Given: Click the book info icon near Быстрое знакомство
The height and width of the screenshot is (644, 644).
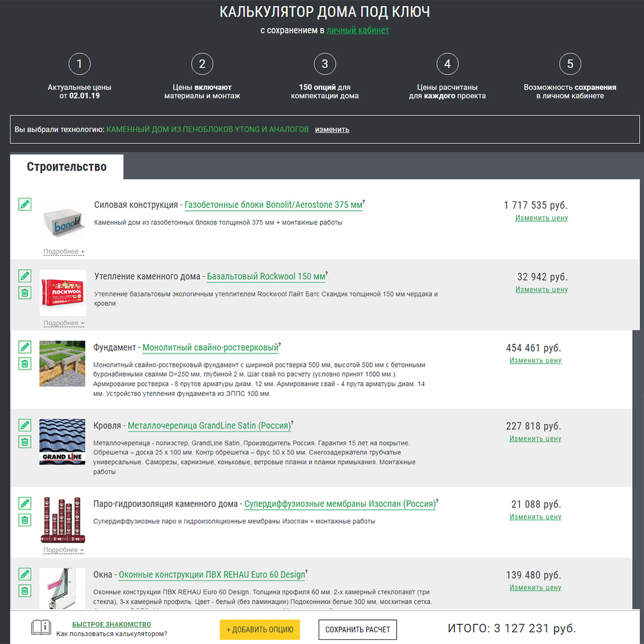Looking at the screenshot, I should tap(41, 627).
